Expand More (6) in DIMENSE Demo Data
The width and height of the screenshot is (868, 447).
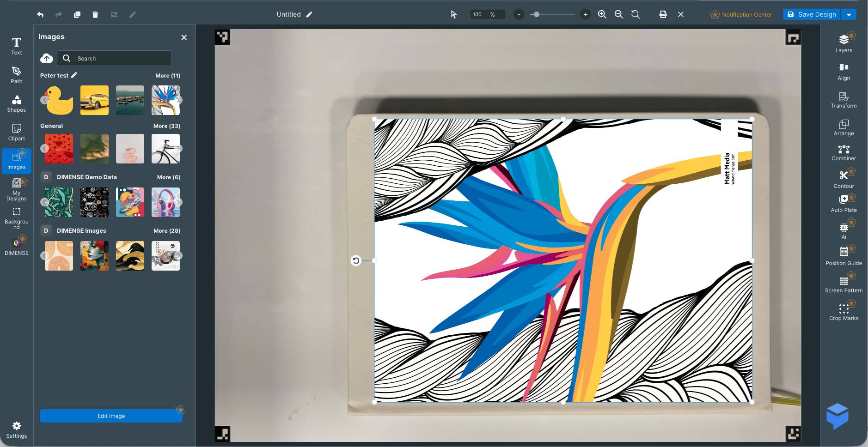pyautogui.click(x=169, y=177)
